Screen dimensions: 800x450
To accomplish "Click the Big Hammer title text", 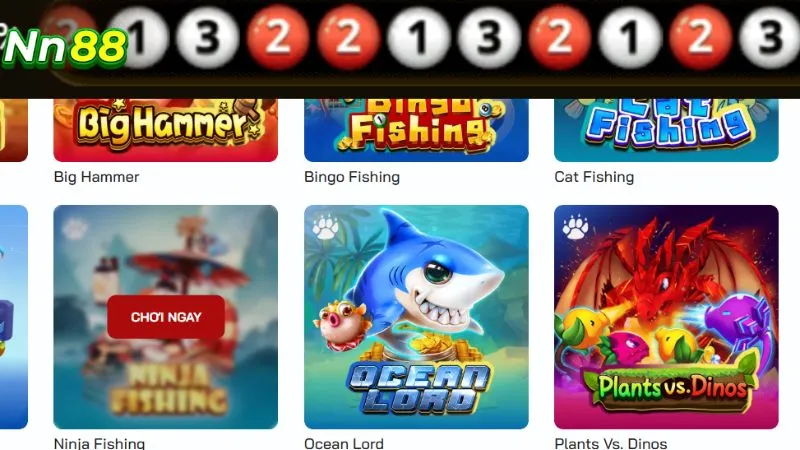I will click(96, 177).
